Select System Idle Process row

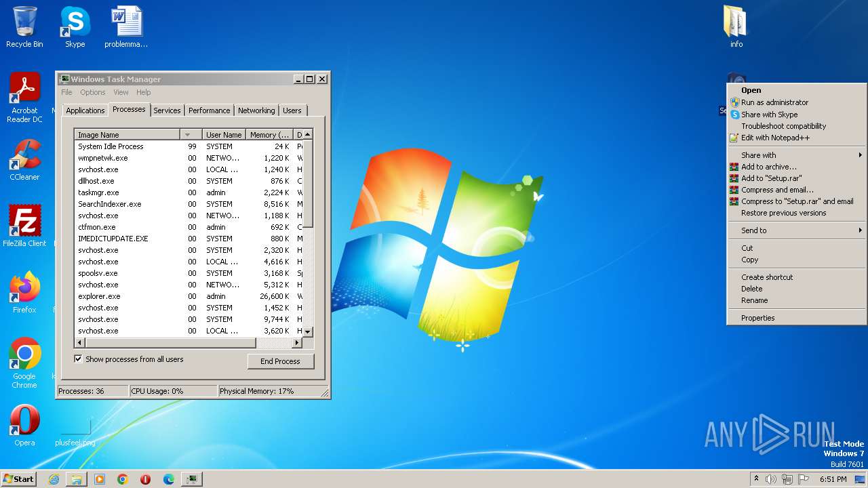click(189, 146)
